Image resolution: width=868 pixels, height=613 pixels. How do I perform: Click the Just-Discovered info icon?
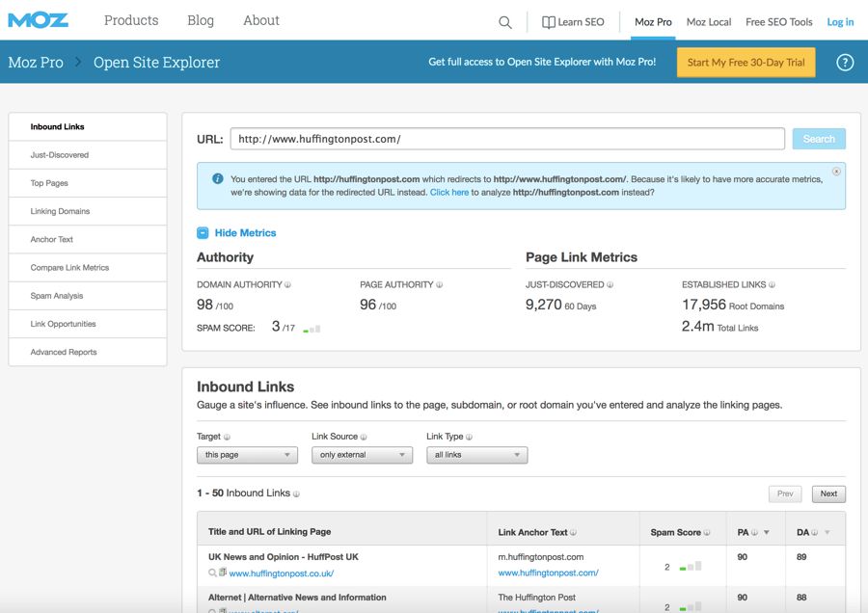coord(610,285)
